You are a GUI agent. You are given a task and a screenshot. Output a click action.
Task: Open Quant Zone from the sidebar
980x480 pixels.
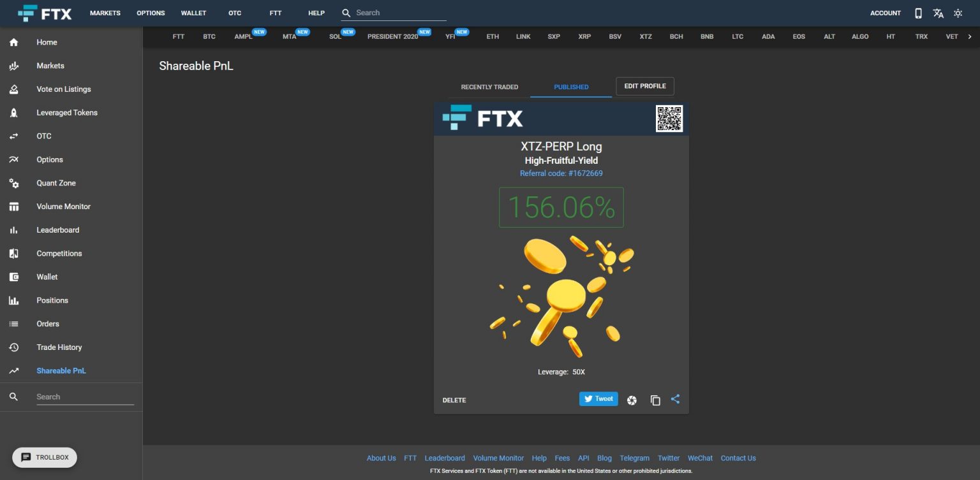point(56,183)
